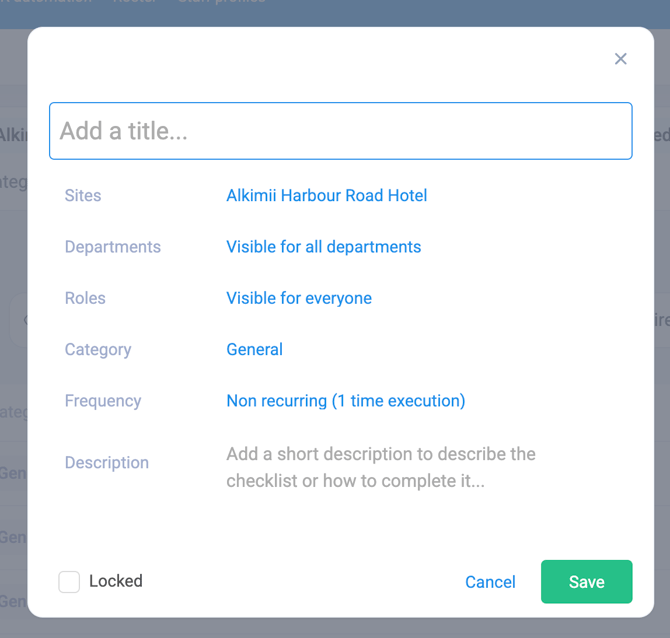The width and height of the screenshot is (670, 638).
Task: Click the Description field label
Action: [x=107, y=463]
